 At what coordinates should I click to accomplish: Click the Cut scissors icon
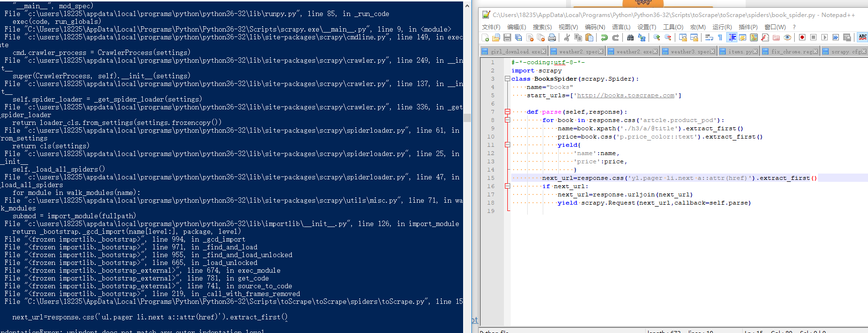567,37
